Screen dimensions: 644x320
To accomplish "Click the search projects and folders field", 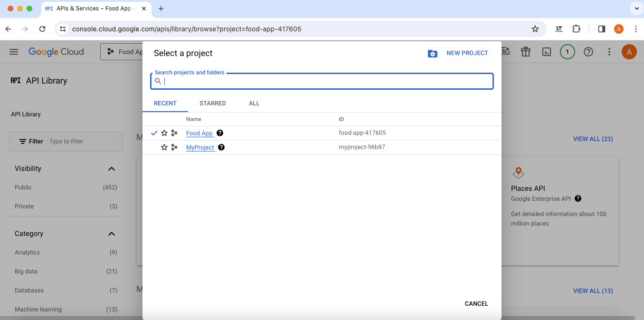I will tap(322, 81).
